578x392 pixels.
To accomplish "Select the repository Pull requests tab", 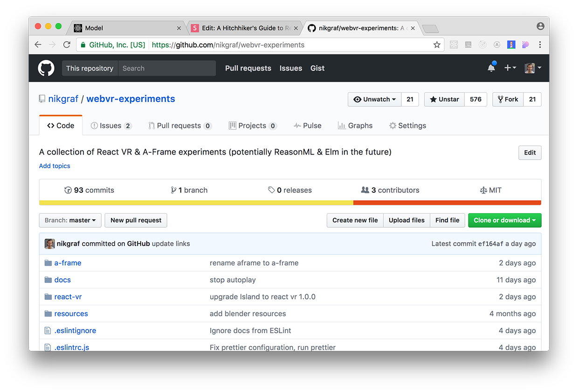I will pyautogui.click(x=180, y=126).
